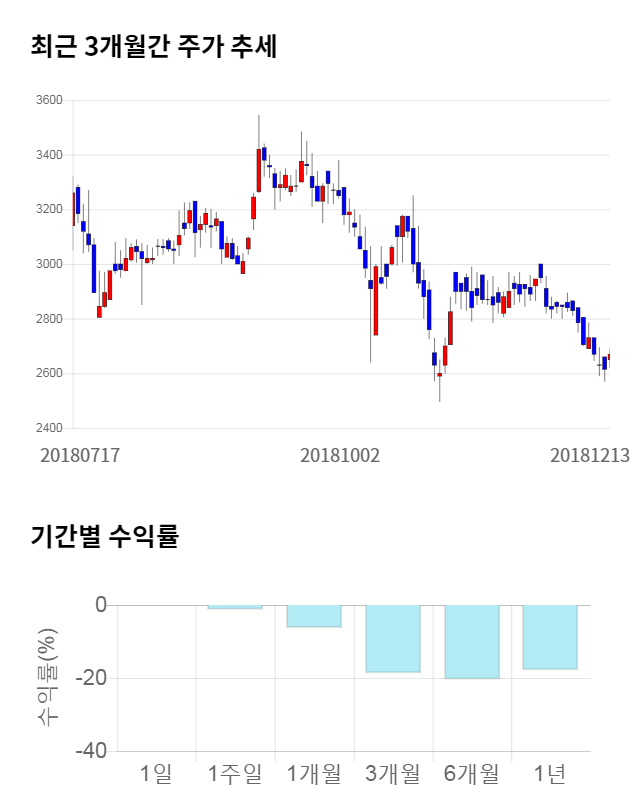Click the '수익률(%)' vertical axis title
Viewport: 640px width, 810px height.
click(47, 678)
